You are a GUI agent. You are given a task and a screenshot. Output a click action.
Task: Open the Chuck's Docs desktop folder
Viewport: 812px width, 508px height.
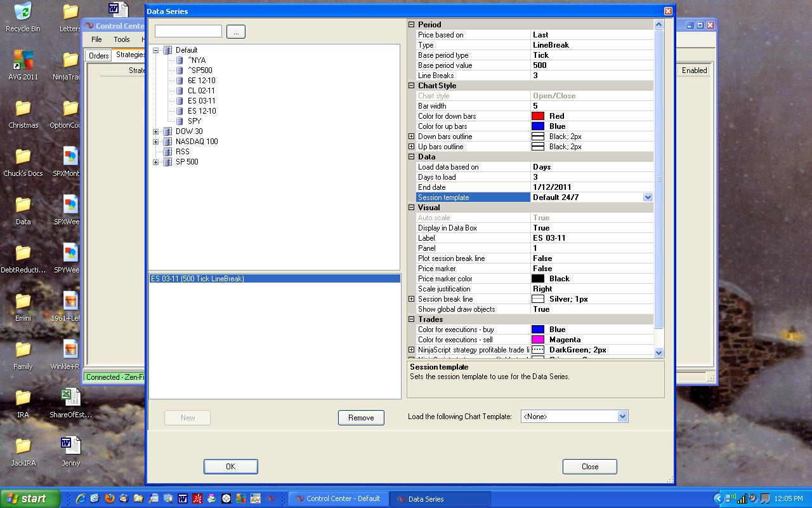(x=23, y=162)
